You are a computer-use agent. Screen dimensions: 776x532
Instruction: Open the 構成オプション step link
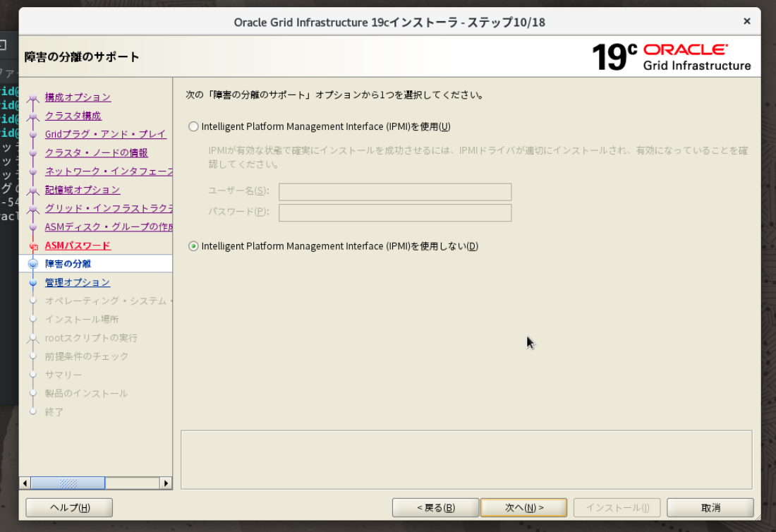(78, 97)
